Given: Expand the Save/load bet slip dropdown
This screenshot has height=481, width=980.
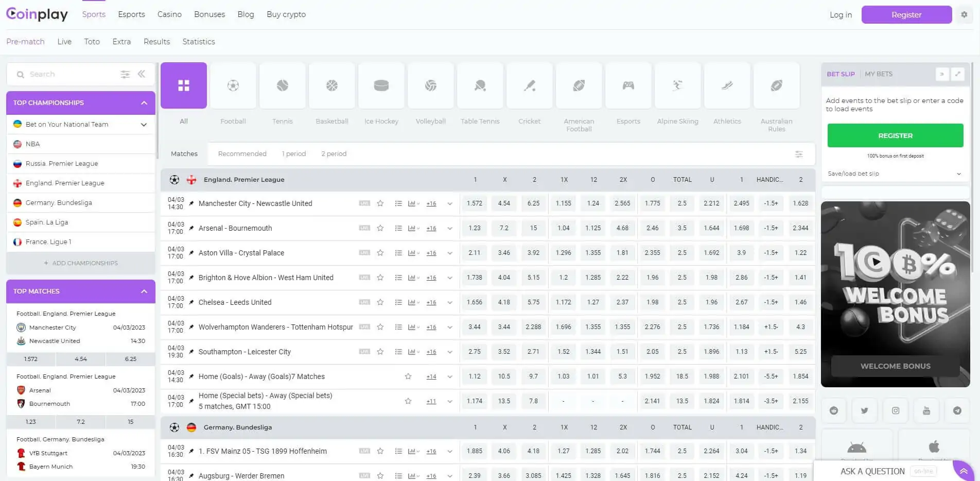Looking at the screenshot, I should click(958, 174).
